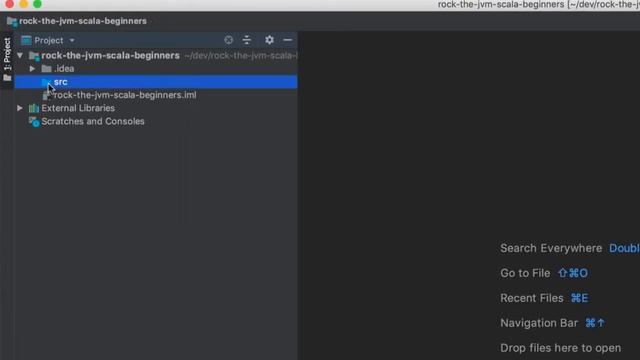
Task: Click the Project view icon in panel header
Action: [26, 40]
